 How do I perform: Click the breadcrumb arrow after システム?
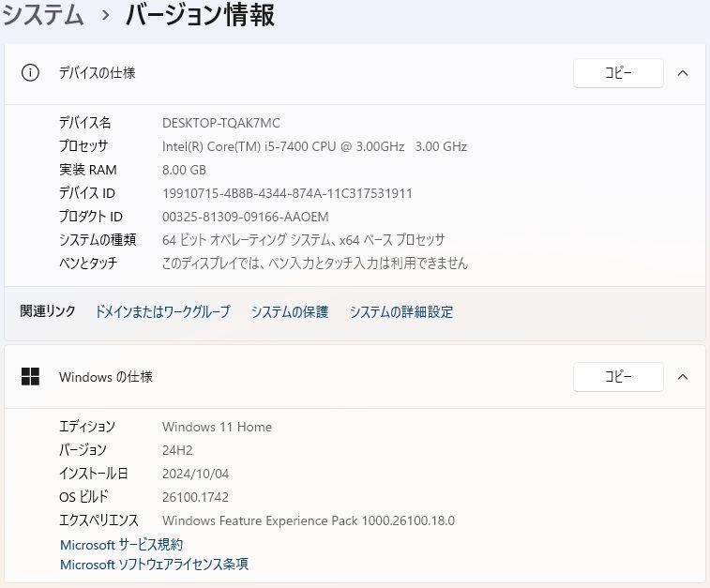(x=105, y=15)
